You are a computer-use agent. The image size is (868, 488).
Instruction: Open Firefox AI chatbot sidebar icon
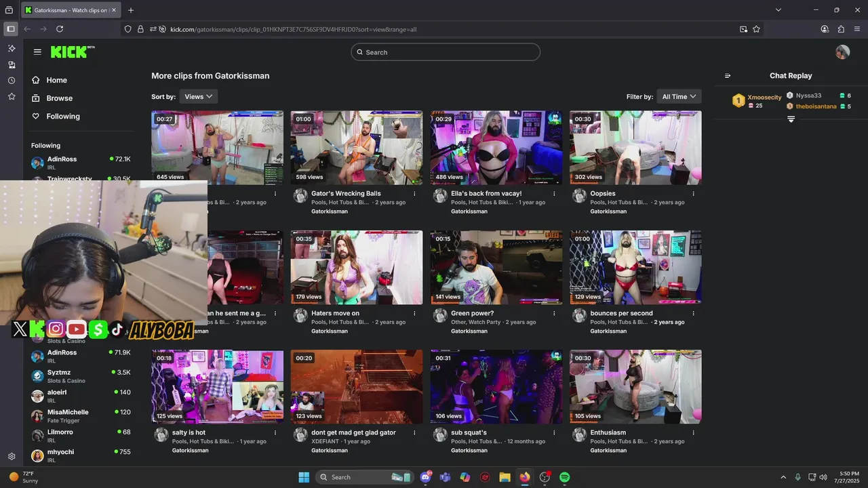[x=12, y=48]
